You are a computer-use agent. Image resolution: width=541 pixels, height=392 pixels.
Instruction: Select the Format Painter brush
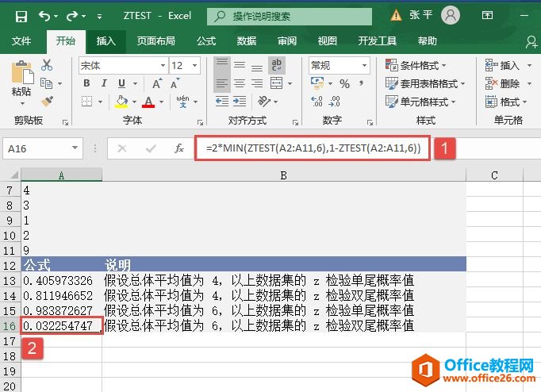47,101
